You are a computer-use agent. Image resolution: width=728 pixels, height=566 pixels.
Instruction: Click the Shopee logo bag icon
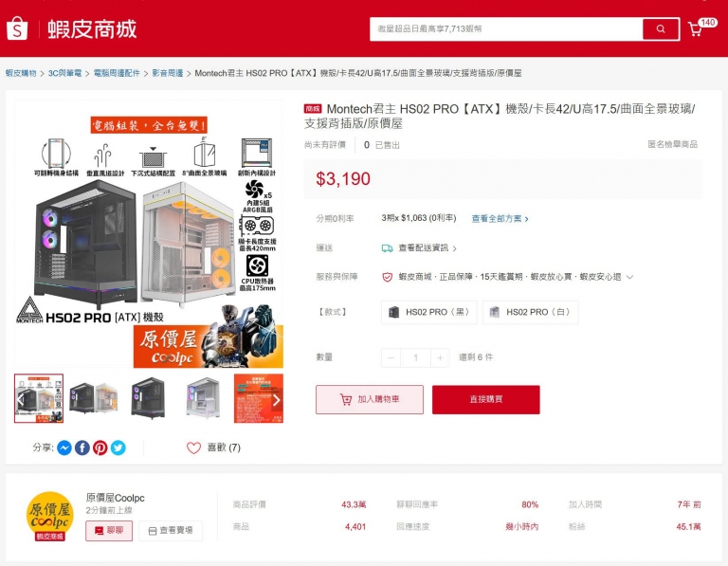(17, 28)
